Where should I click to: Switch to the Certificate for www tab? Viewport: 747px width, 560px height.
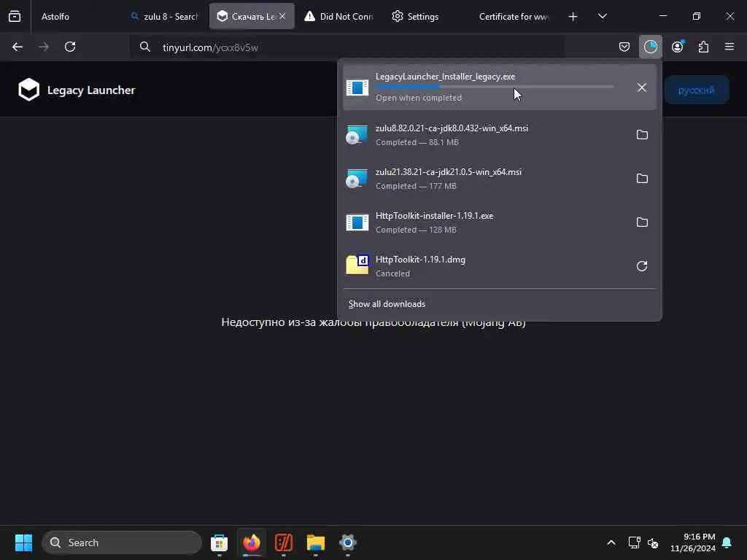(x=514, y=16)
